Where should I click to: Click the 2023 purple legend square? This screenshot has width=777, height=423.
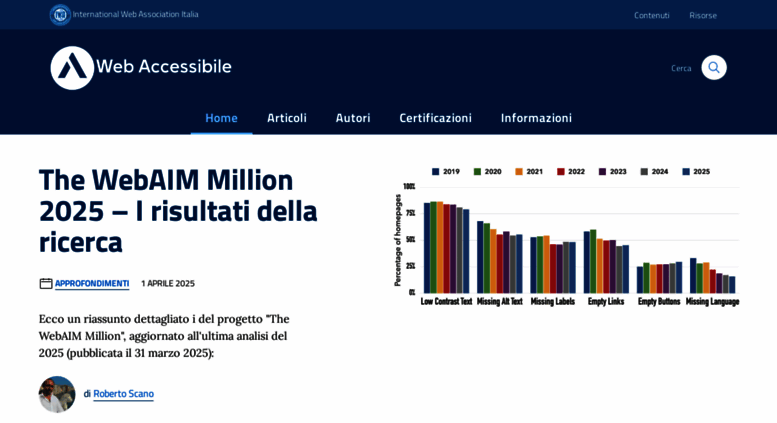click(603, 171)
